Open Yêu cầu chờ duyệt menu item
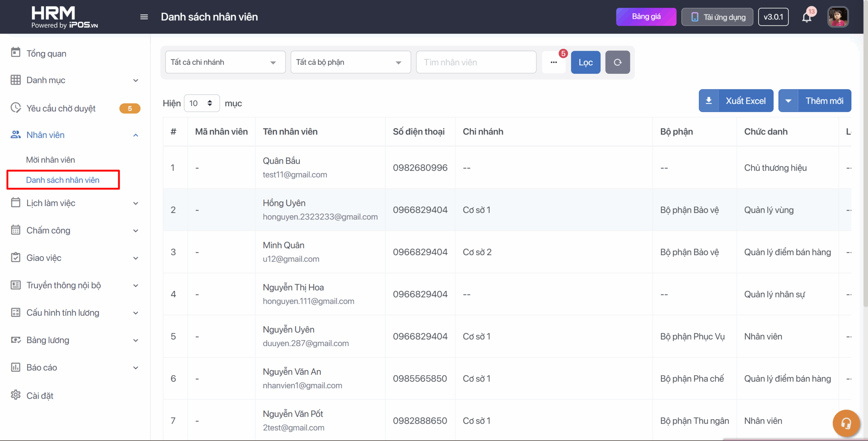This screenshot has height=441, width=868. (x=61, y=108)
